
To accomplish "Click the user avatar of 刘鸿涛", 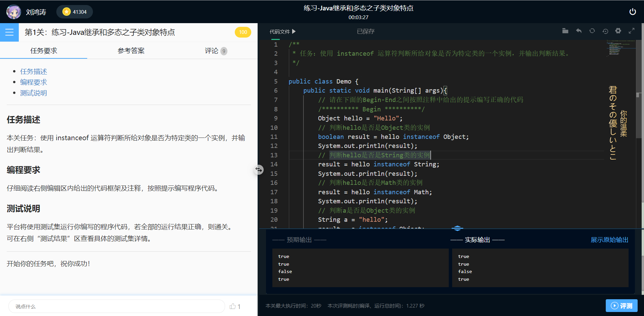I will pyautogui.click(x=14, y=11).
